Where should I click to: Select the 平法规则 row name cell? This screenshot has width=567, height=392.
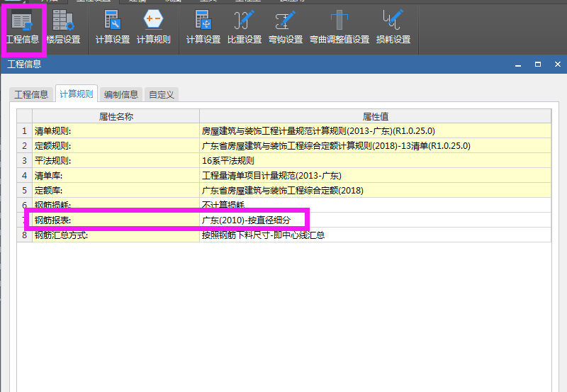[x=116, y=161]
